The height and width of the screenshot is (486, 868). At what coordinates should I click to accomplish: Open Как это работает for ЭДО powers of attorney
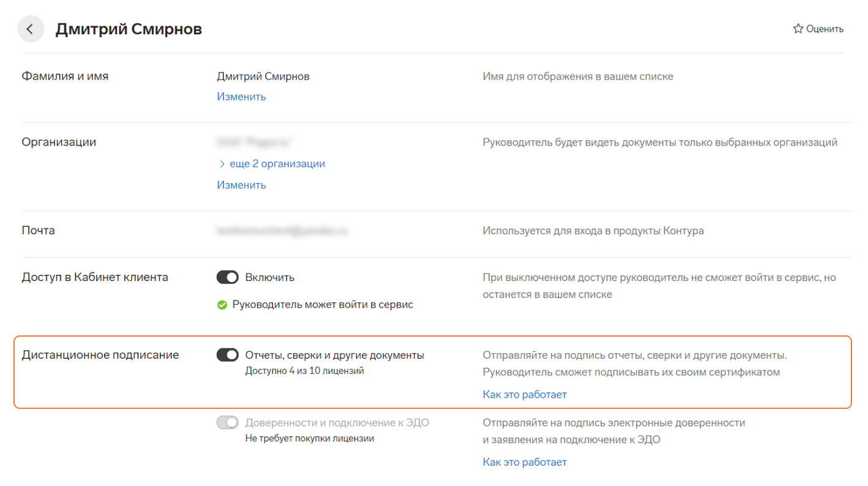coord(525,462)
